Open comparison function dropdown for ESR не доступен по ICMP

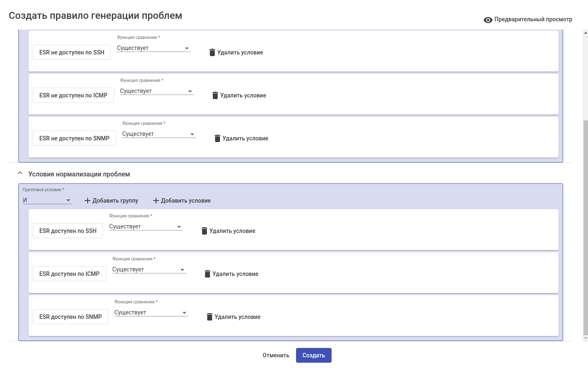point(157,91)
